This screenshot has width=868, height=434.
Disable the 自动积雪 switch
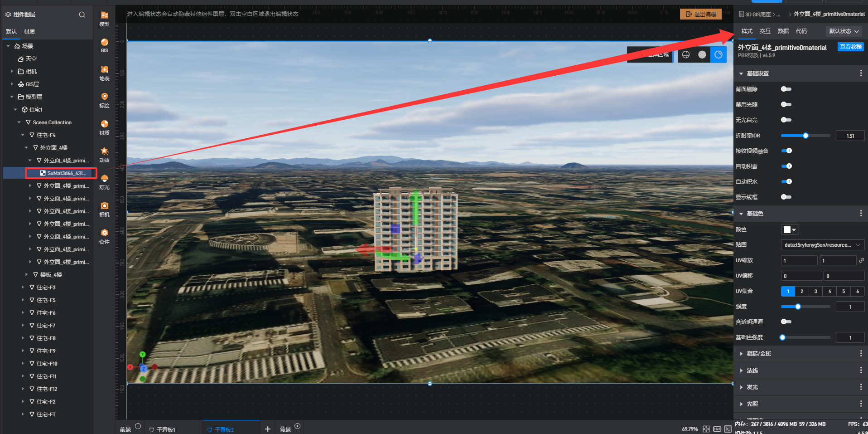point(786,166)
